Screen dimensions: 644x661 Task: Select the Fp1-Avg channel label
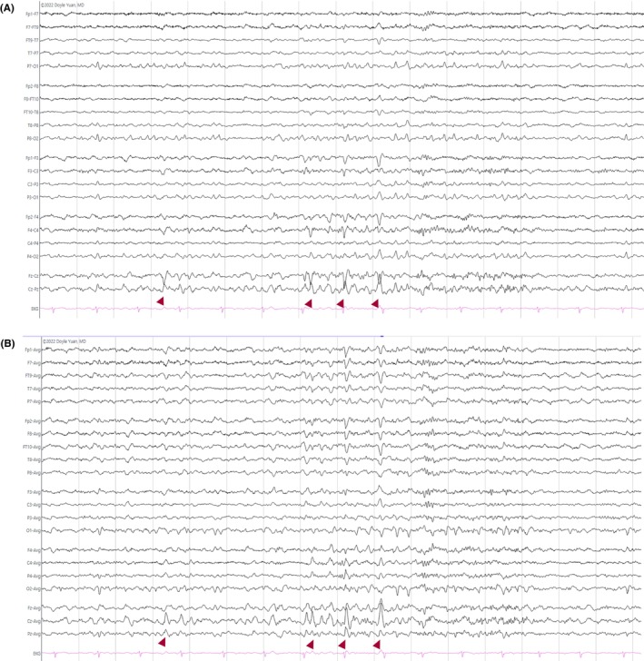coord(33,350)
